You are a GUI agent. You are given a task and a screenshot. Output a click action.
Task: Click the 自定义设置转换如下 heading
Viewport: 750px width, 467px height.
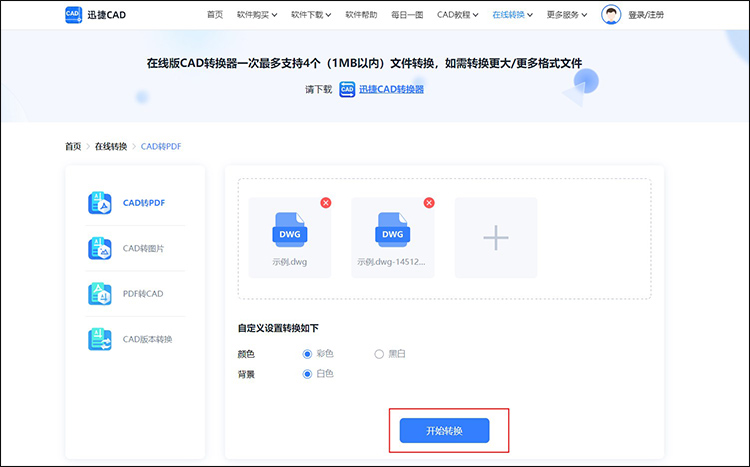point(278,328)
